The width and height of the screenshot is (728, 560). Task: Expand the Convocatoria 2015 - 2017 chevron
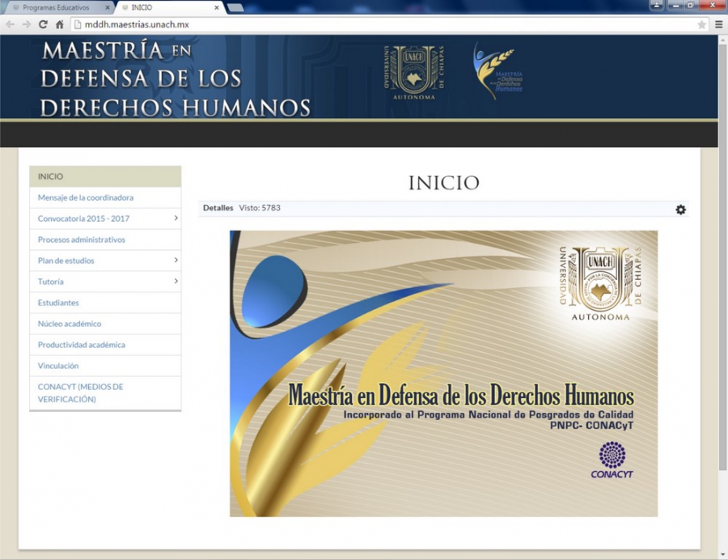(x=176, y=218)
